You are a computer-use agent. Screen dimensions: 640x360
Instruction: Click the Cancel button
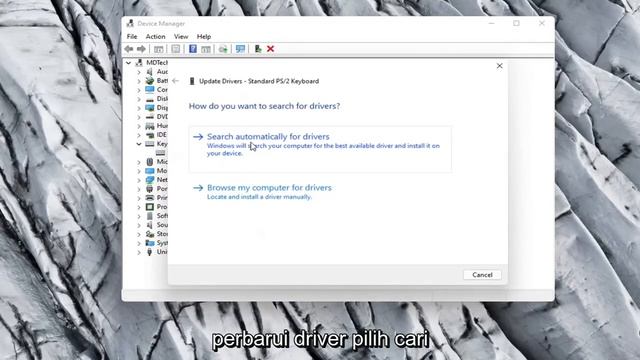pyautogui.click(x=482, y=275)
